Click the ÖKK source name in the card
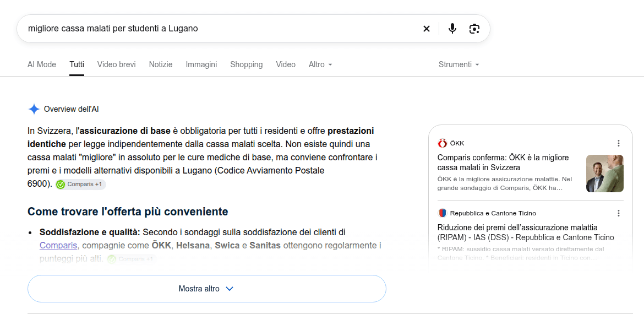 point(457,143)
